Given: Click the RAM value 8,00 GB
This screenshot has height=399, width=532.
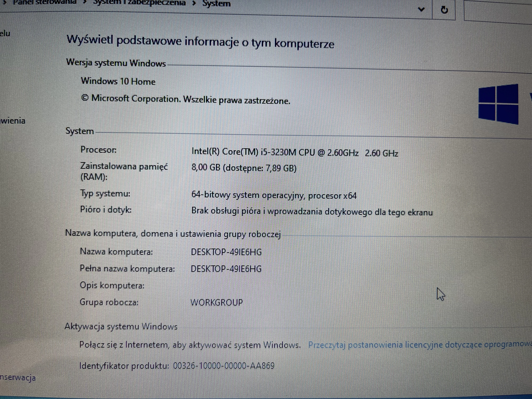Looking at the screenshot, I should click(244, 167).
